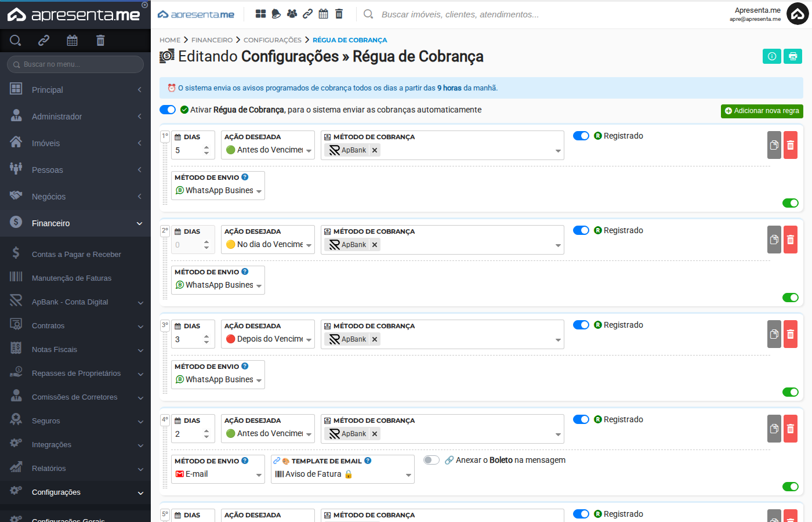Screen dimensions: 812x522
Task: Disable the Ativar Régua de Cobrança switch
Action: coord(167,109)
